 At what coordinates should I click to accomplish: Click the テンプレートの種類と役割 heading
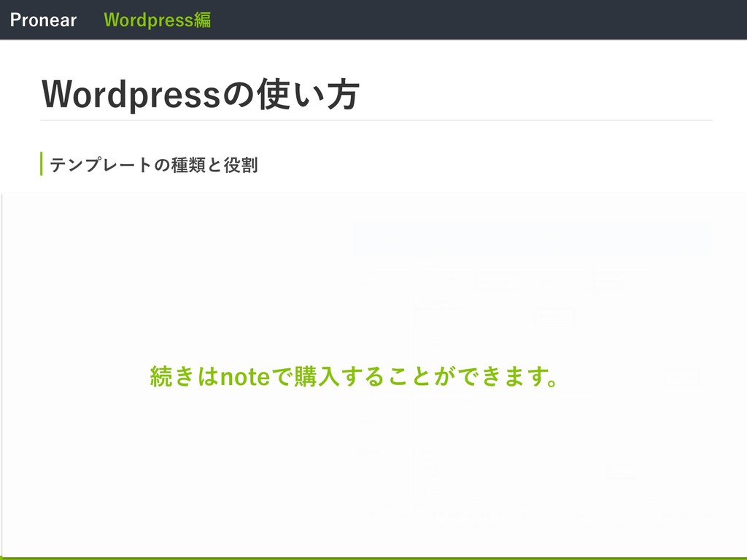pyautogui.click(x=154, y=165)
